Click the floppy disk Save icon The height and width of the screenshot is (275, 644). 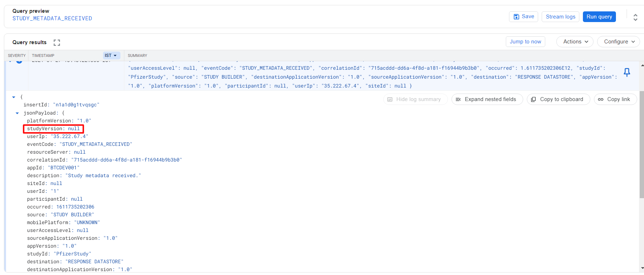[516, 17]
